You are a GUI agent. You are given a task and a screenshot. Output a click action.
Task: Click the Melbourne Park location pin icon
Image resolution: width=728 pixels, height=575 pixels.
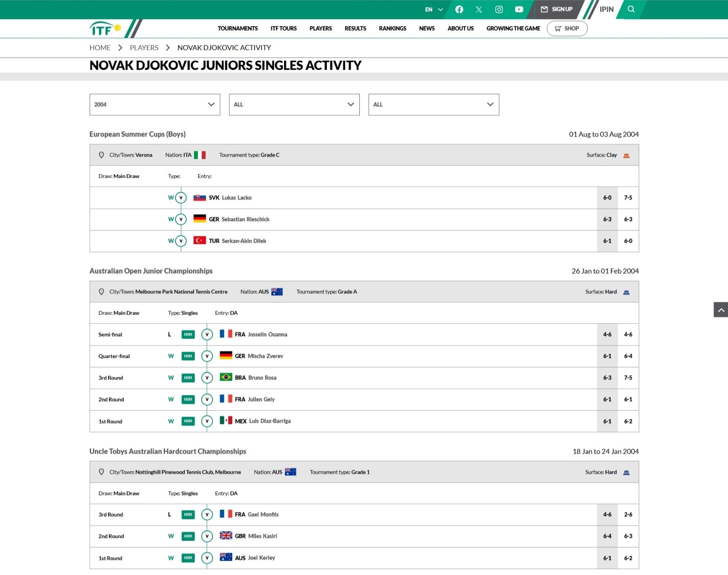pyautogui.click(x=101, y=292)
